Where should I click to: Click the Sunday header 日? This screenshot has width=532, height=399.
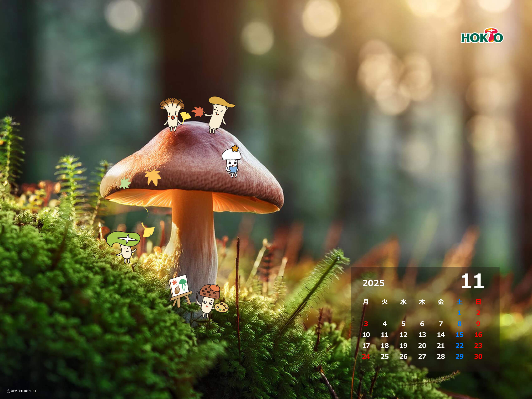478,302
